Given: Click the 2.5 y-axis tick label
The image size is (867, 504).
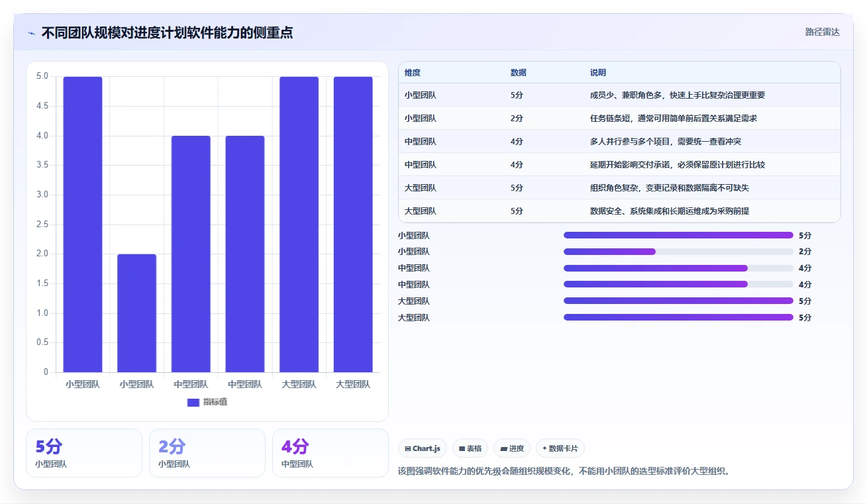Looking at the screenshot, I should click(42, 225).
